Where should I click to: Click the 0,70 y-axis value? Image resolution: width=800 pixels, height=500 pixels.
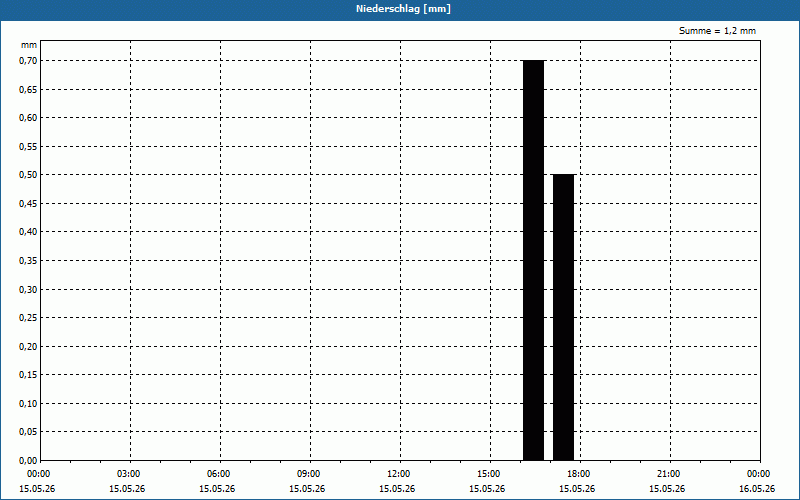click(x=28, y=61)
